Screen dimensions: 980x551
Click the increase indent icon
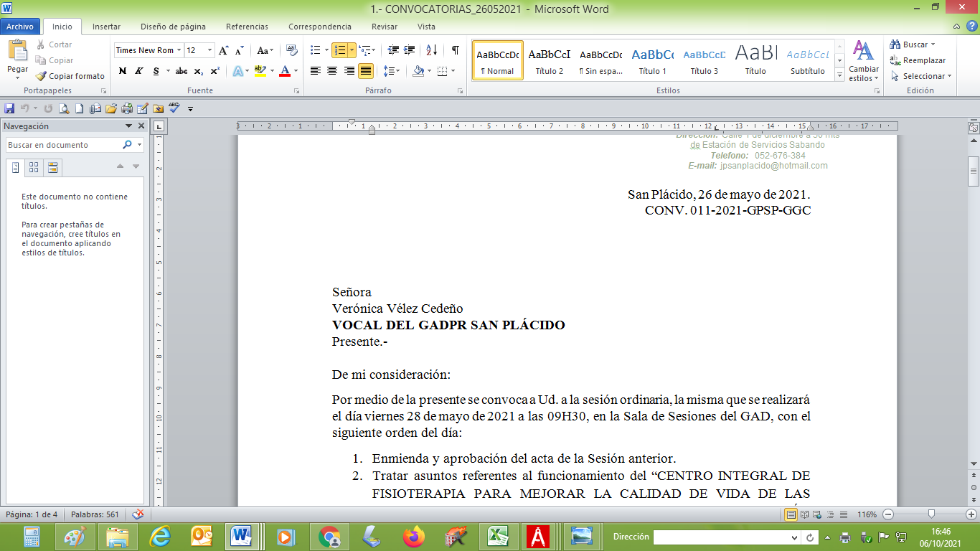410,50
